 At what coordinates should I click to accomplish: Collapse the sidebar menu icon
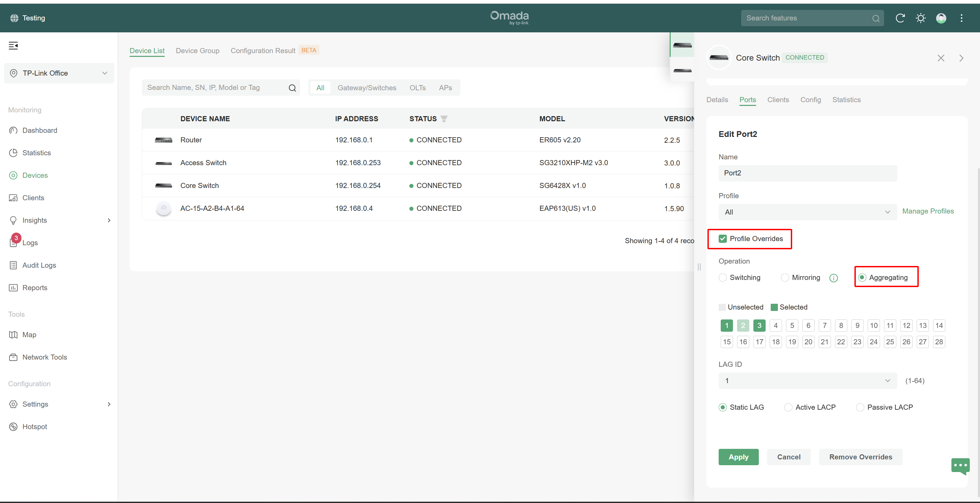(13, 46)
